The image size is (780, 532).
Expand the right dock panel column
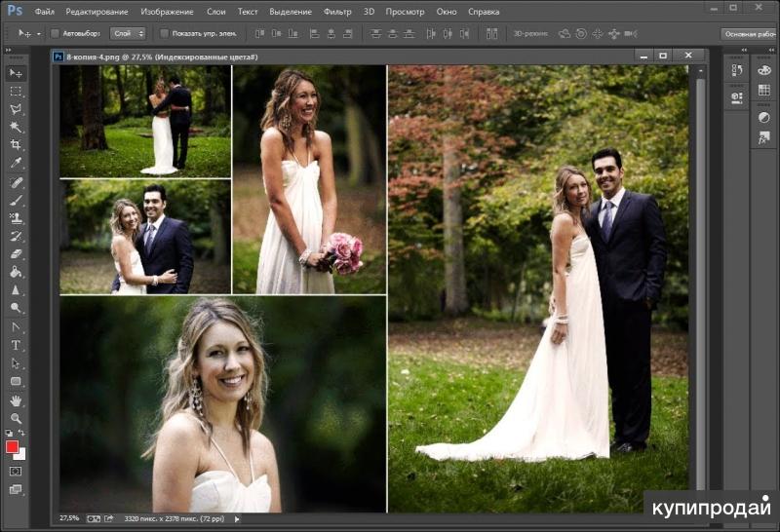click(771, 51)
